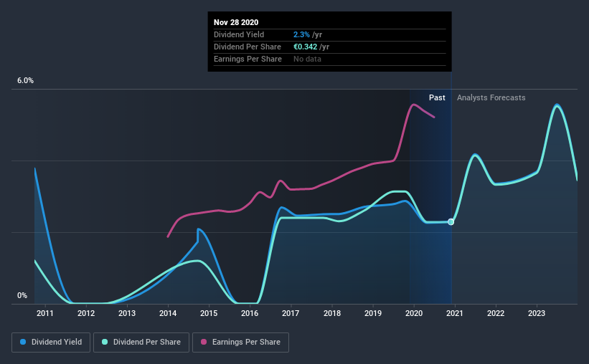
Task: Click the 2021 x-axis label
Action: point(455,313)
